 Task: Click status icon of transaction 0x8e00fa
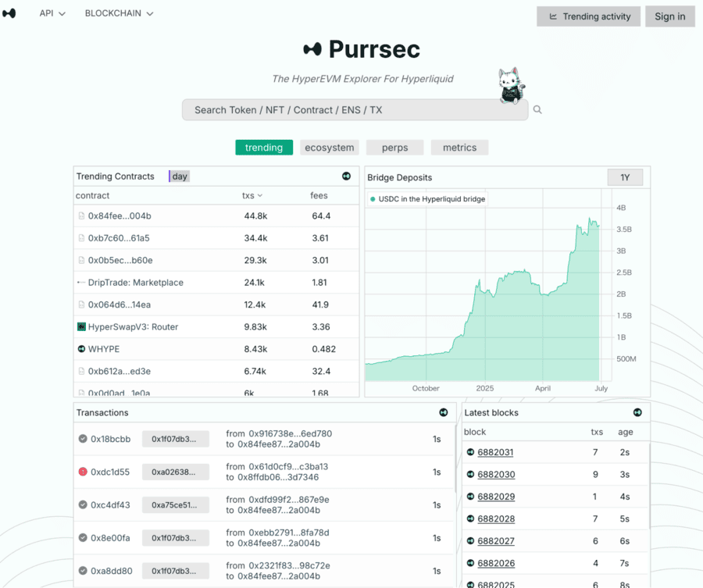click(x=83, y=537)
